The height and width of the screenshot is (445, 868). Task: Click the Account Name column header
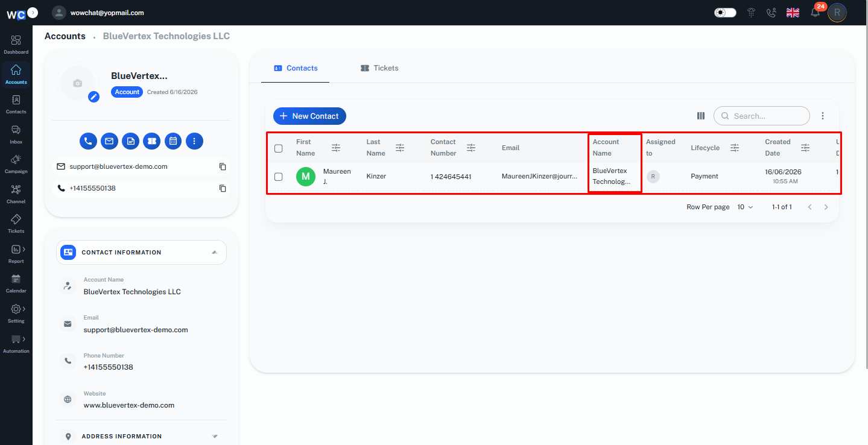tap(606, 148)
